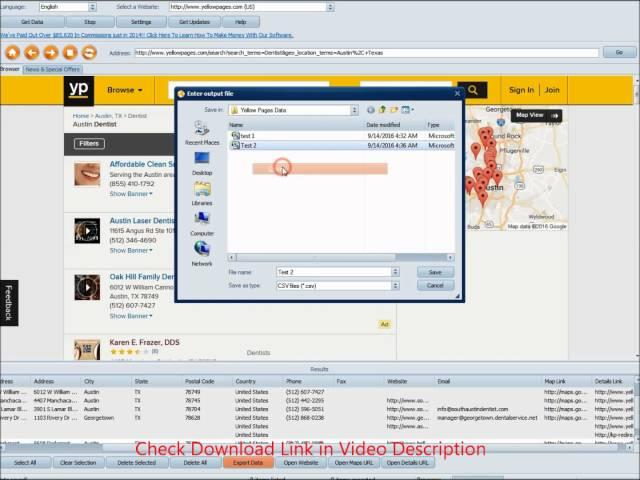640x480 pixels.
Task: Click the Map View button on map
Action: pos(536,116)
